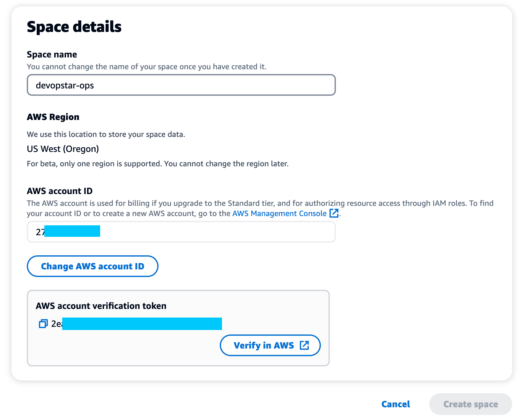525x420 pixels.
Task: Click the AWS account verification token heading
Action: click(101, 306)
